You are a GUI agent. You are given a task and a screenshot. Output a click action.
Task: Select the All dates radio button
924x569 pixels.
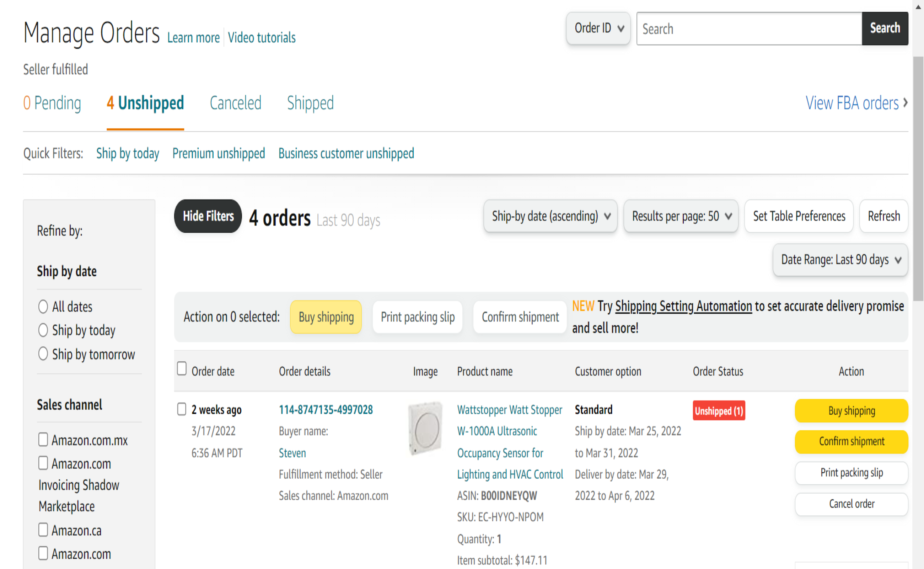pyautogui.click(x=43, y=307)
